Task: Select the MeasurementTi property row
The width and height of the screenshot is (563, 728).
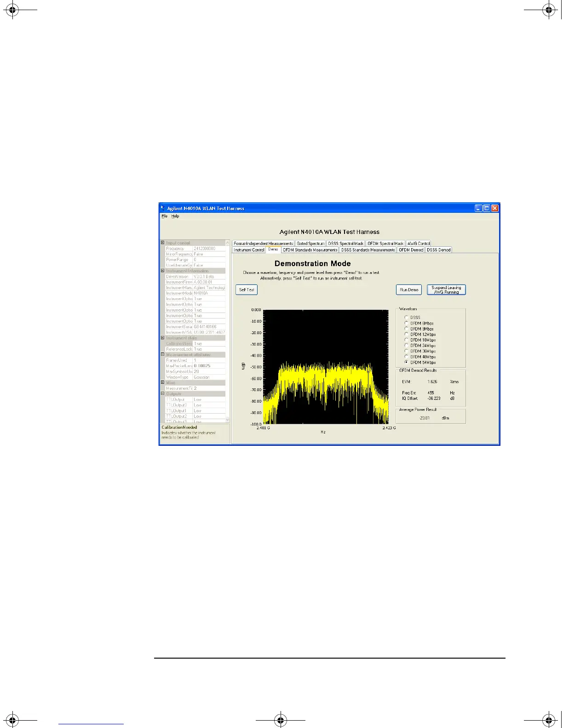Action: 195,388
